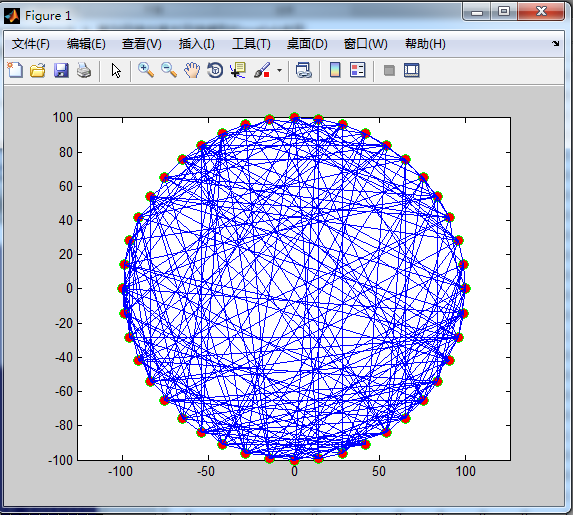Activate the Zoom In magnifier tool

(x=146, y=70)
